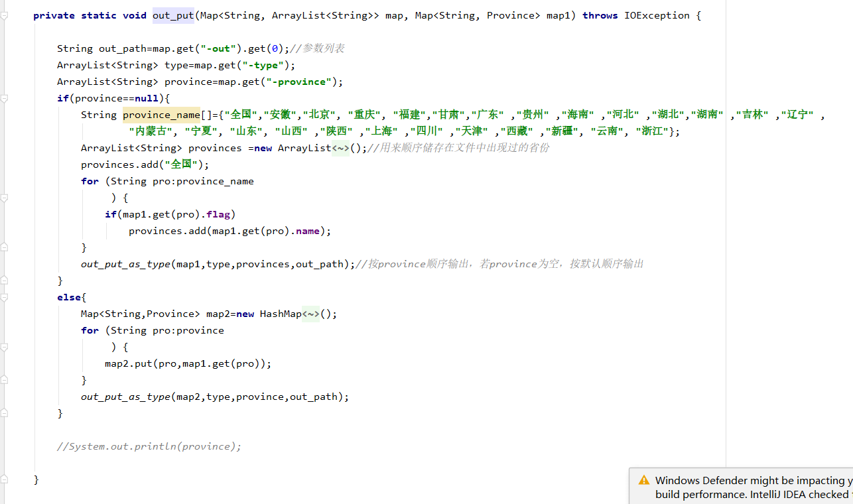Click the comment about 用来顺序储存在文件中出现过的省份

pyautogui.click(x=458, y=148)
